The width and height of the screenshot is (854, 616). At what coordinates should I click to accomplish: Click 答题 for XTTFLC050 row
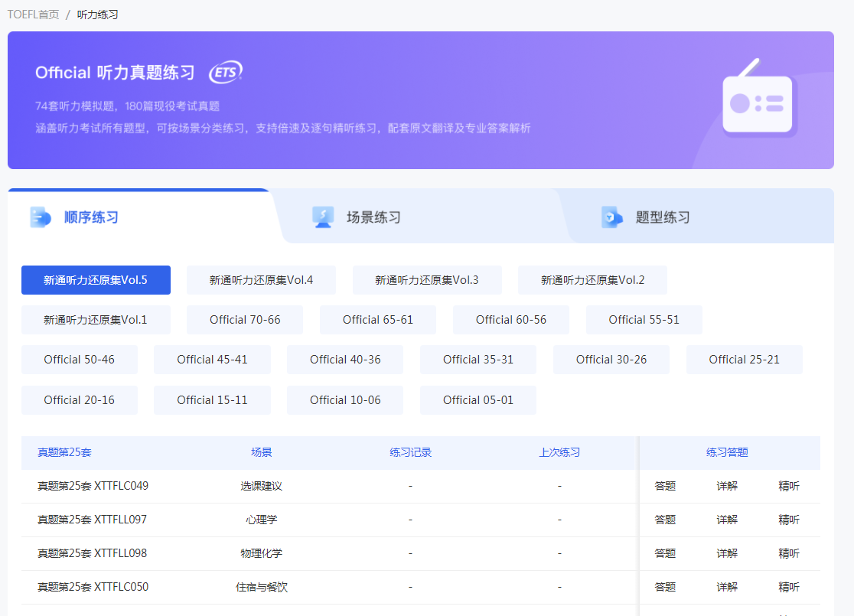click(665, 587)
